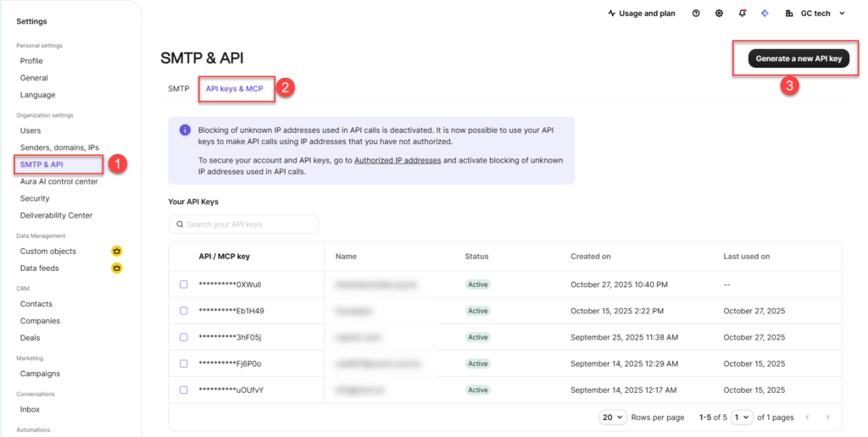Open the GC tech organization dropdown

tap(815, 14)
